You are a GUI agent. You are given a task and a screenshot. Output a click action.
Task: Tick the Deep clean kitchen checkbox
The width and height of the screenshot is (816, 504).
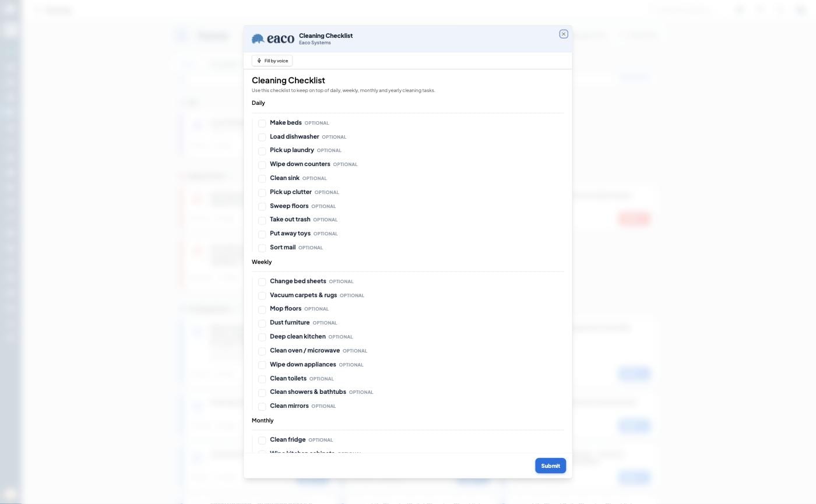click(262, 337)
